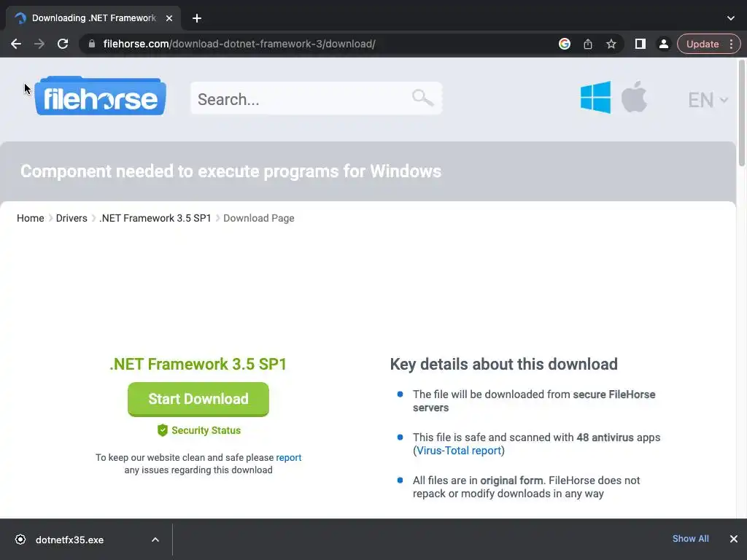This screenshot has width=747, height=560.
Task: Click Show All downloads
Action: click(690, 539)
